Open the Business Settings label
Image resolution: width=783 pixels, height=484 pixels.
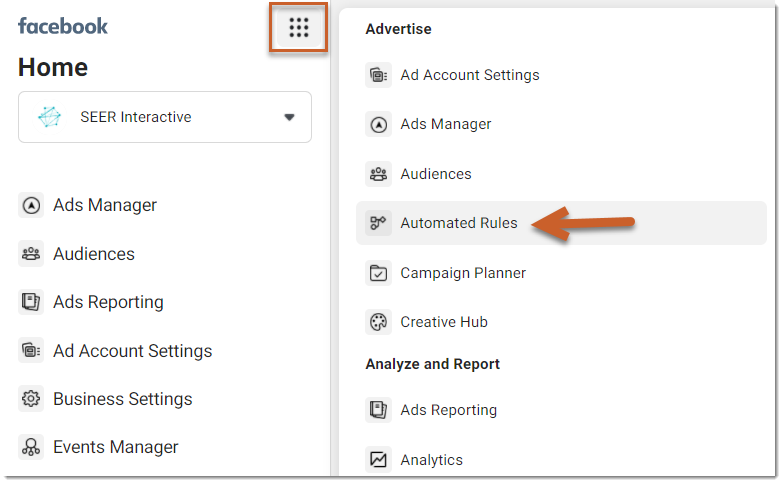(123, 399)
